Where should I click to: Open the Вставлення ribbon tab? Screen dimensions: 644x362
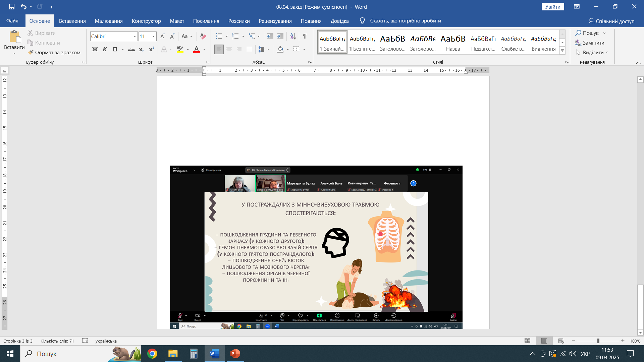(72, 21)
